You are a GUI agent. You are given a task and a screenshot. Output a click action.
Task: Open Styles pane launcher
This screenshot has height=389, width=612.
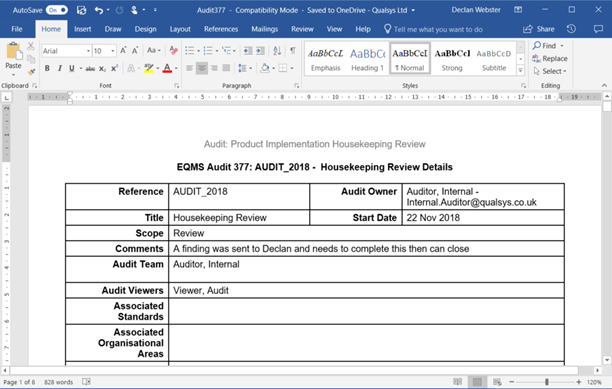click(523, 85)
